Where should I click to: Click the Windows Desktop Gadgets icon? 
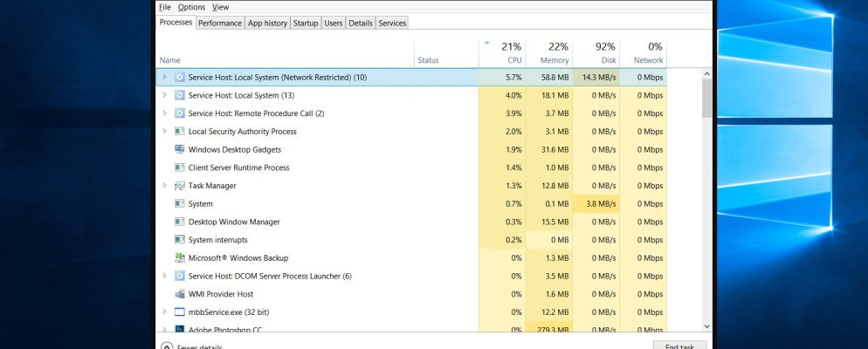(180, 149)
